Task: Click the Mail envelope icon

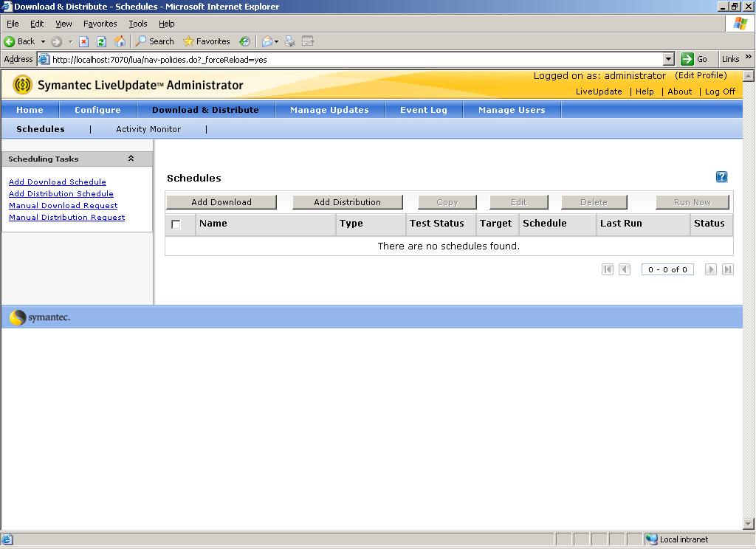Action: [x=267, y=41]
